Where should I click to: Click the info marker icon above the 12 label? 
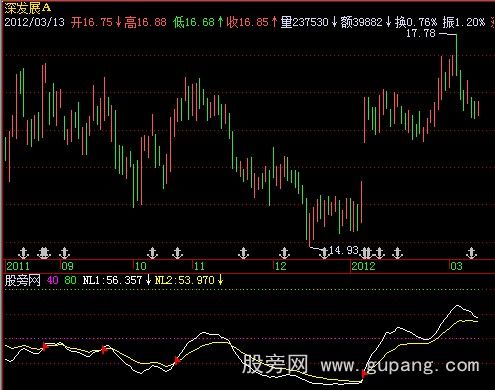click(x=284, y=253)
